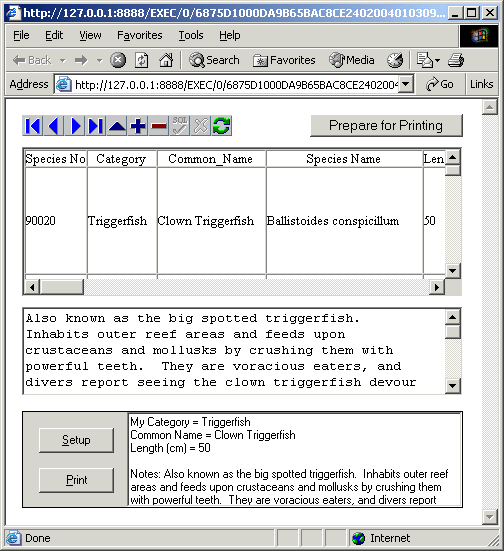Click inside the notes memo text area
The height and width of the screenshot is (551, 504).
pyautogui.click(x=235, y=351)
